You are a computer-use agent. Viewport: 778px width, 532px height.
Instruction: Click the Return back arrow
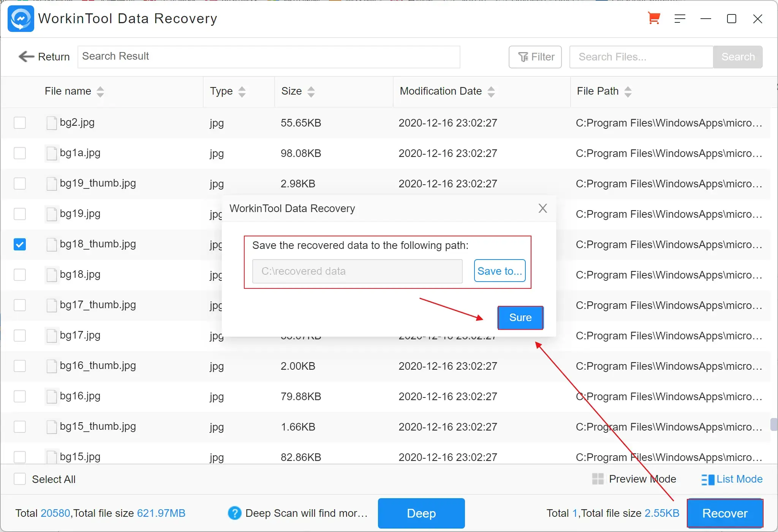26,57
